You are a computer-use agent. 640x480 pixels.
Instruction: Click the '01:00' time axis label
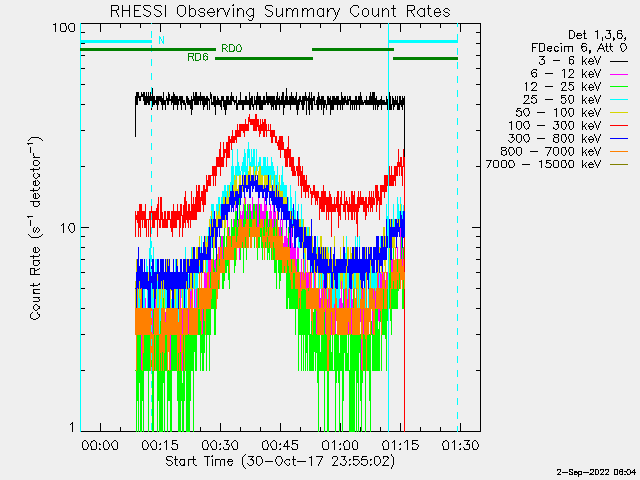[340, 445]
